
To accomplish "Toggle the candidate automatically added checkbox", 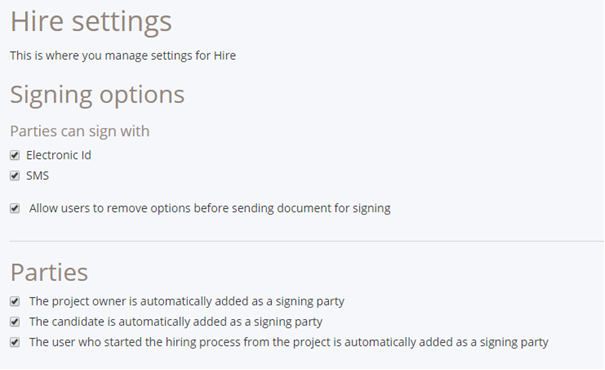I will [15, 322].
